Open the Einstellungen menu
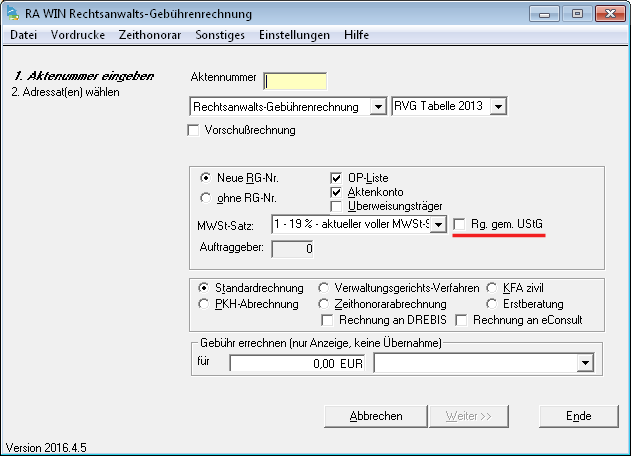 point(293,34)
